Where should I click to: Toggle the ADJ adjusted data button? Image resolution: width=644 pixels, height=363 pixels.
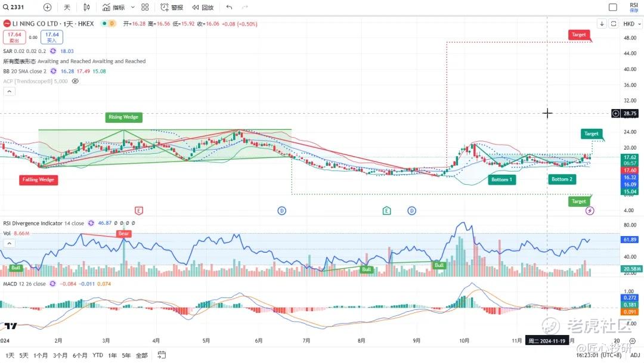[635, 355]
